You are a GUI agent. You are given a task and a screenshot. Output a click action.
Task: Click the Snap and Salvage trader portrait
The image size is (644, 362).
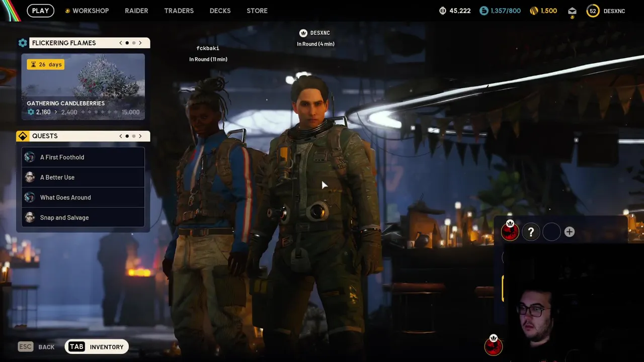(30, 217)
